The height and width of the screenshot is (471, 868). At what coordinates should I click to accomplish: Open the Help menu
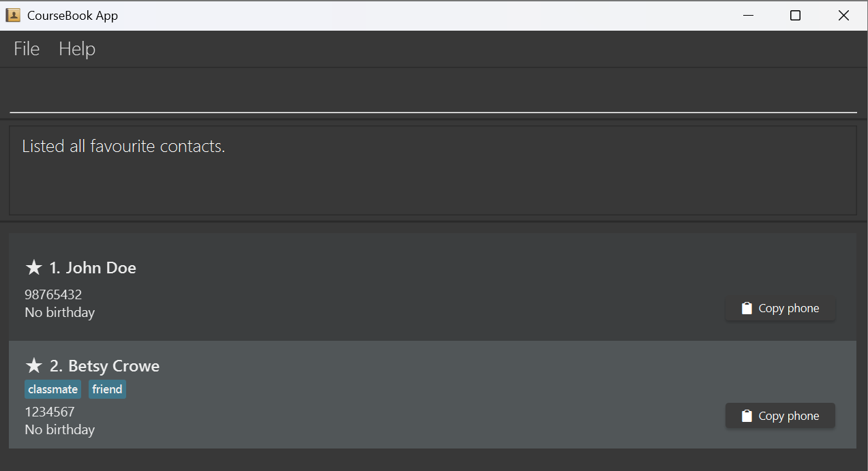pyautogui.click(x=77, y=49)
